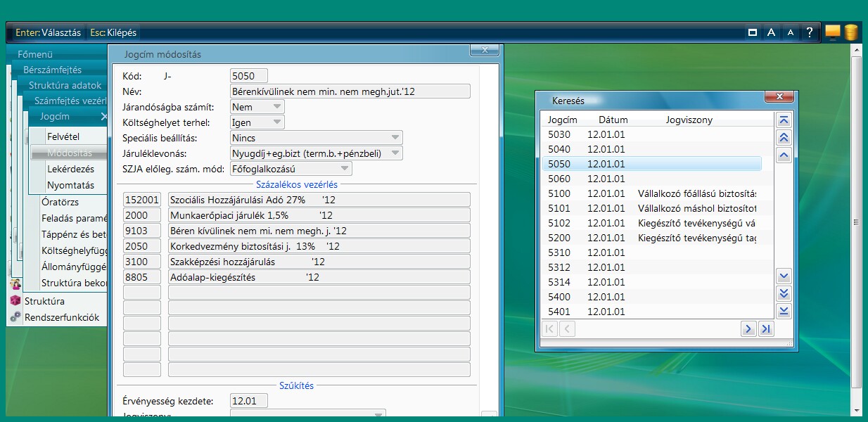Open help with the question mark icon
Viewport: 868px width, 422px height.
click(810, 32)
